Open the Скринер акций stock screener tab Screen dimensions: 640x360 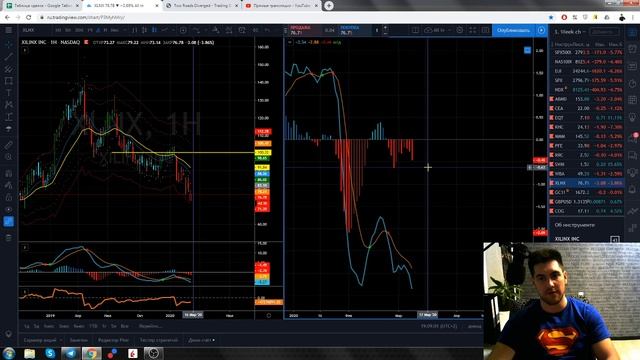tap(40, 340)
